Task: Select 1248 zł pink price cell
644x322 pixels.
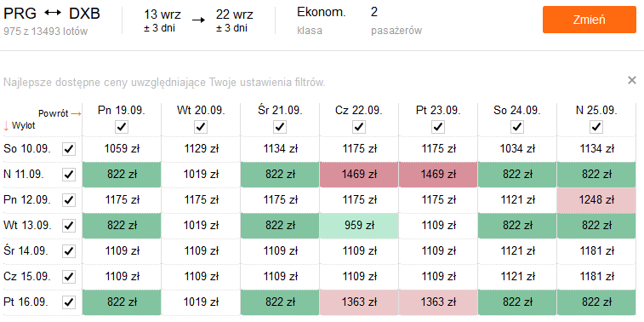Action: (x=596, y=200)
